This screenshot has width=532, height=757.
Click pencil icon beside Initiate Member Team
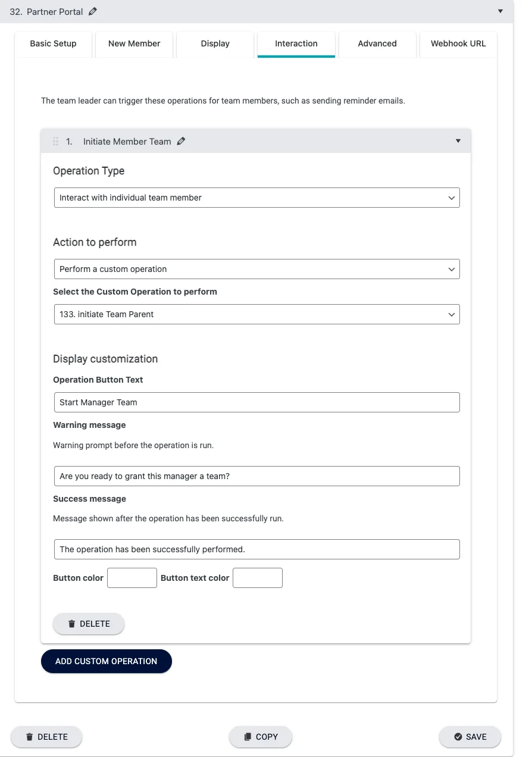(181, 141)
